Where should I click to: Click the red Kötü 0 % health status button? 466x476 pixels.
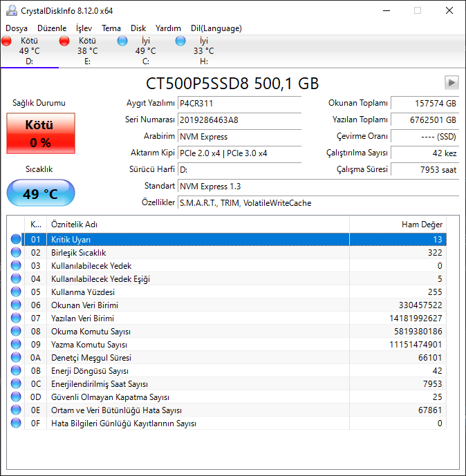click(x=41, y=133)
